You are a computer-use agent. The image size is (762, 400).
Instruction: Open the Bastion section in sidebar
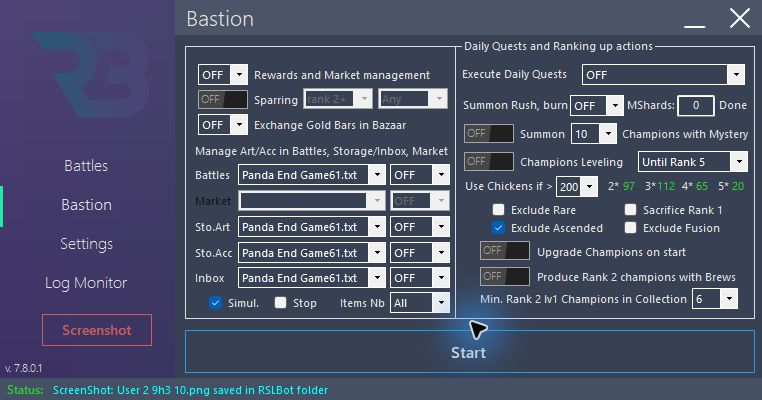tap(86, 205)
